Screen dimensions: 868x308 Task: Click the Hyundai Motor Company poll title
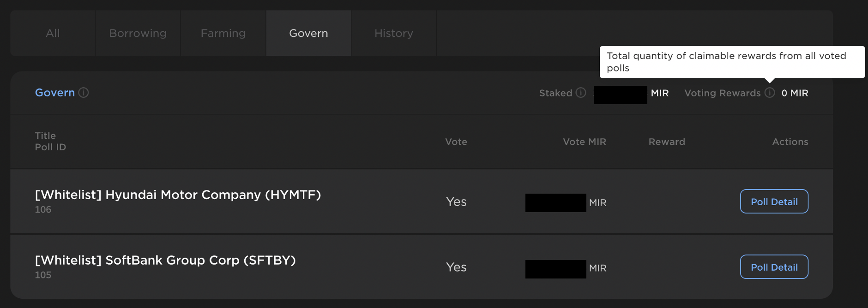(179, 195)
